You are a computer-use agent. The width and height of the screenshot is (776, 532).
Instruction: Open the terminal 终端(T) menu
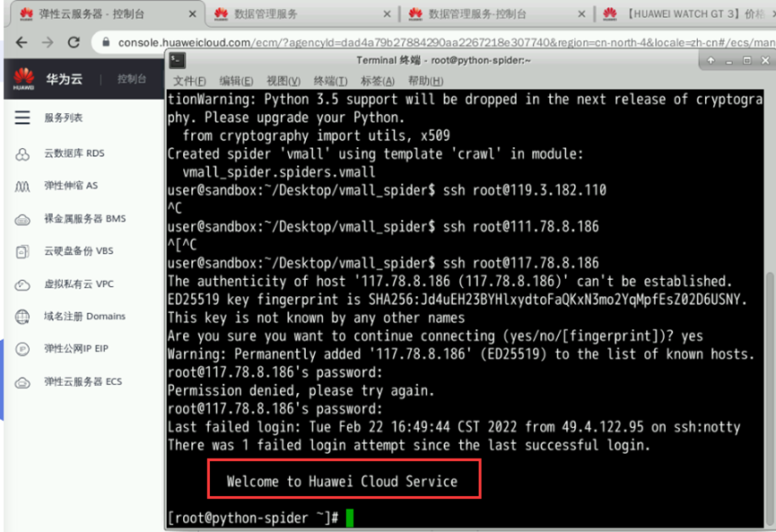pyautogui.click(x=330, y=81)
